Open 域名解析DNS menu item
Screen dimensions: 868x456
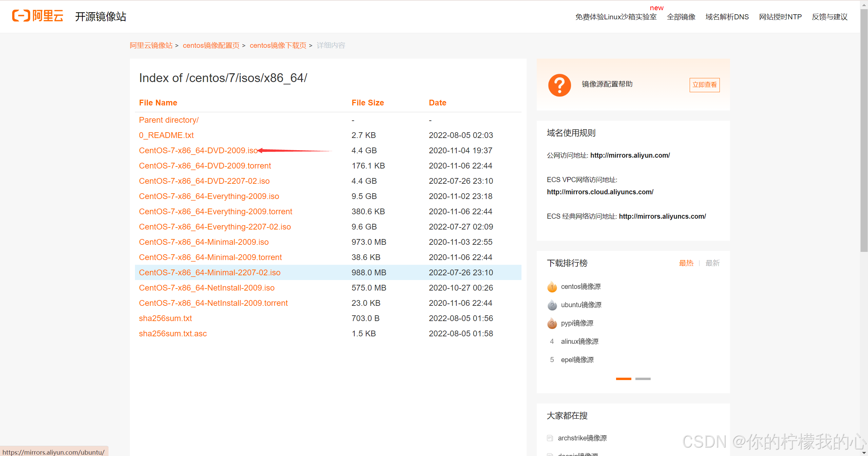click(x=727, y=17)
